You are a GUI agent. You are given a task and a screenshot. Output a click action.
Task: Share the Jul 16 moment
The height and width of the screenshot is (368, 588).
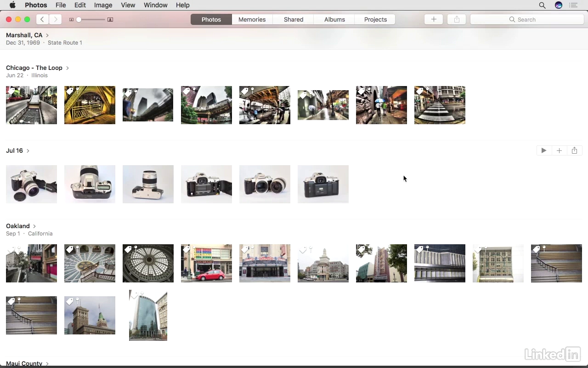[x=574, y=150]
